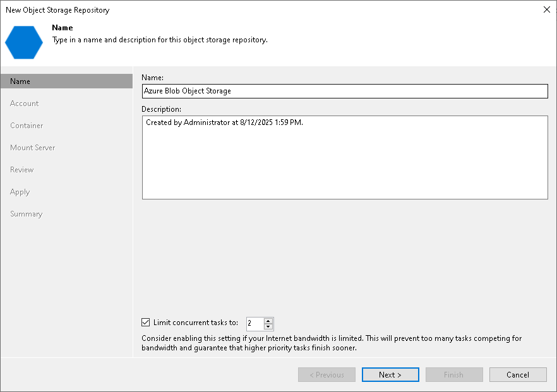The image size is (557, 392).
Task: Click the concurrent tasks number field
Action: pyautogui.click(x=255, y=323)
